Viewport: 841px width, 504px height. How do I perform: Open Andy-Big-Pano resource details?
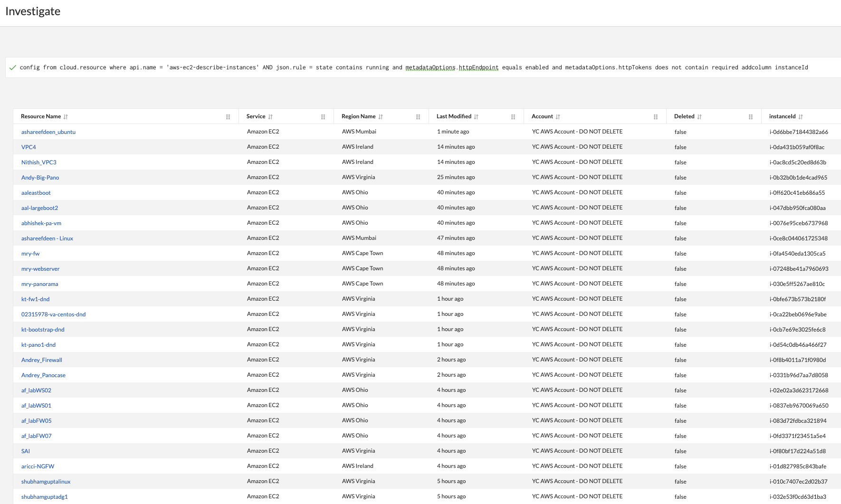click(x=40, y=178)
